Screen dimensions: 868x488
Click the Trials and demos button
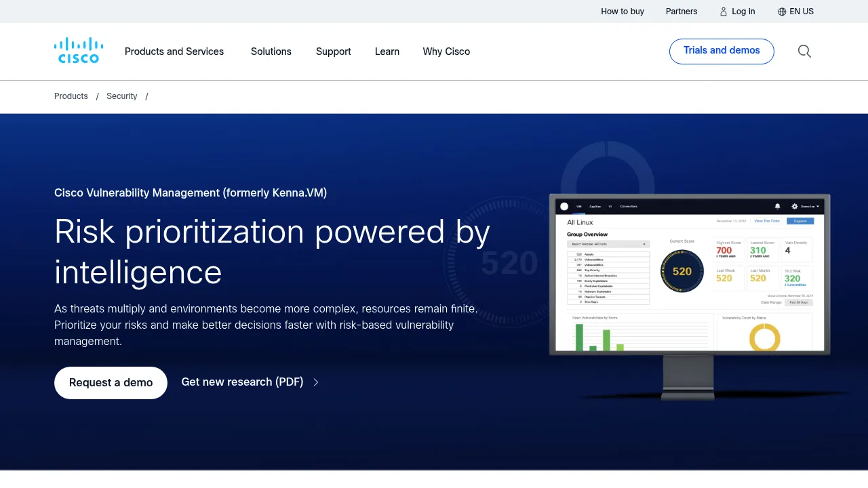click(x=722, y=51)
